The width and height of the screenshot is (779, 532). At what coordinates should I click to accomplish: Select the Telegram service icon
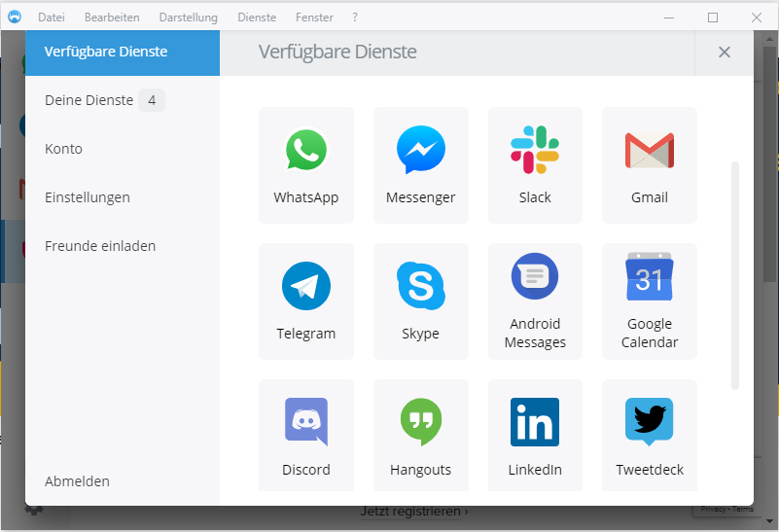point(306,287)
